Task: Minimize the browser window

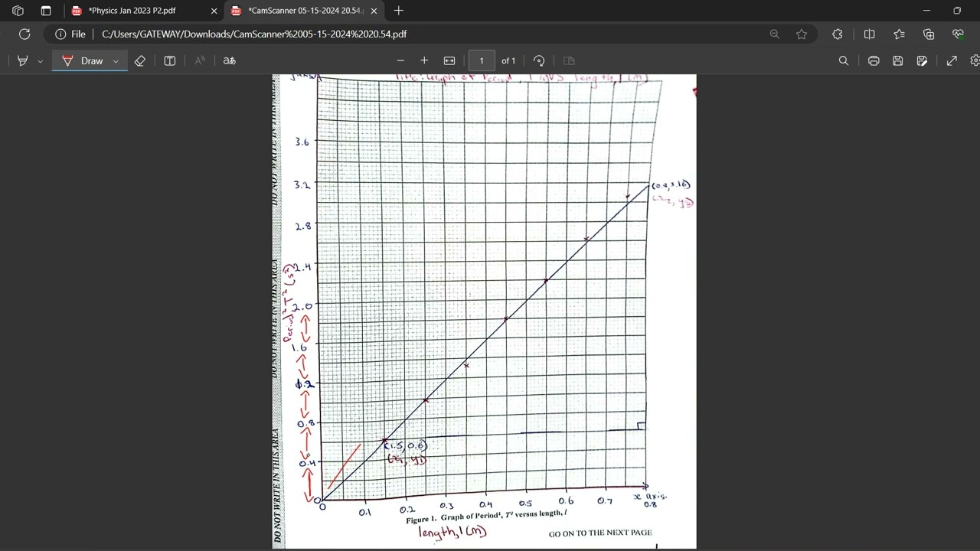Action: point(926,11)
